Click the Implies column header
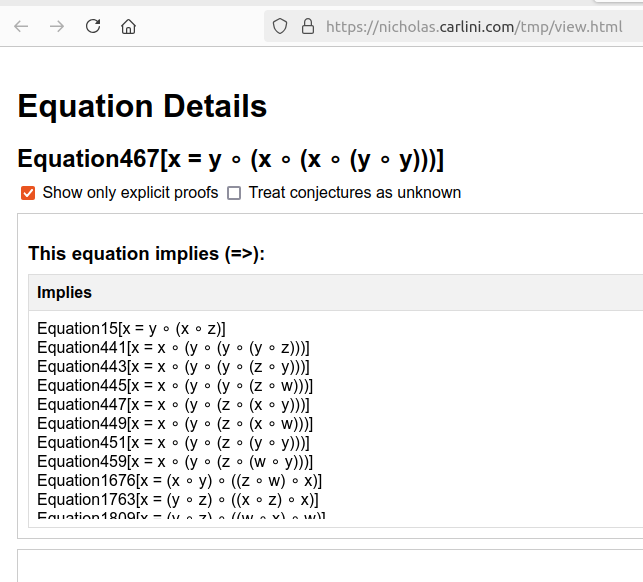Viewport: 643px width, 582px height. coord(64,292)
